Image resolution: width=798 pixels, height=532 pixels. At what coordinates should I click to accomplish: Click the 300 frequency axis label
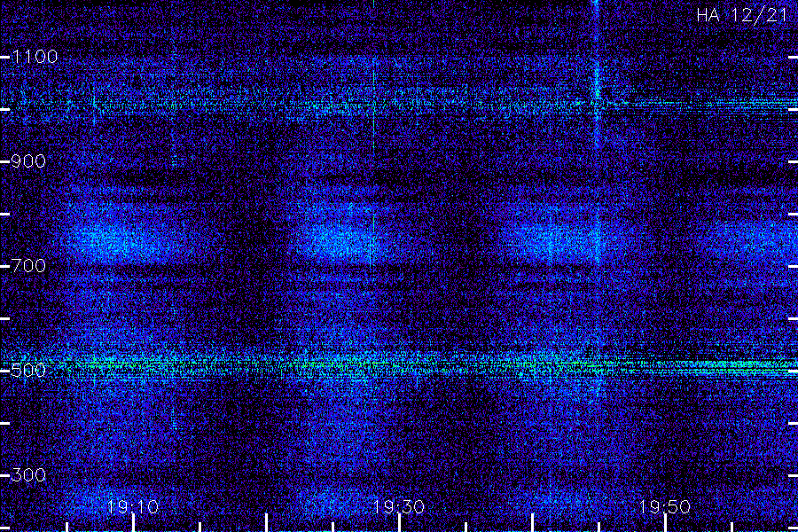coord(28,475)
